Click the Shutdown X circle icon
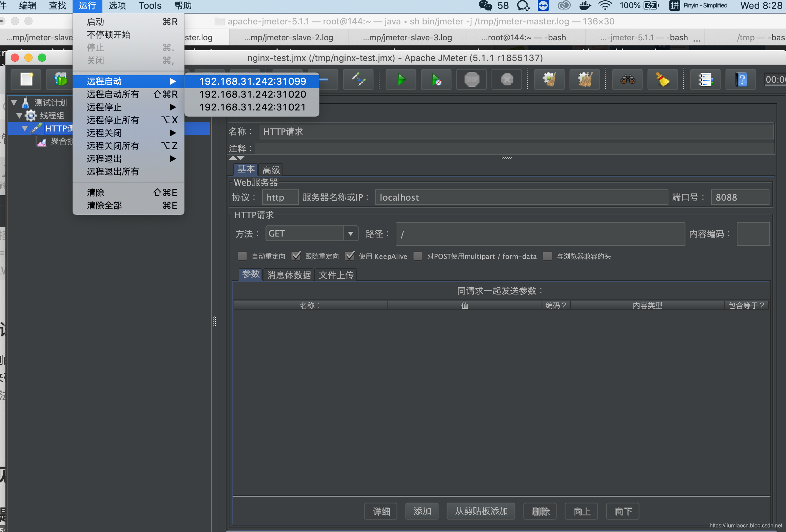786x532 pixels. coord(507,80)
